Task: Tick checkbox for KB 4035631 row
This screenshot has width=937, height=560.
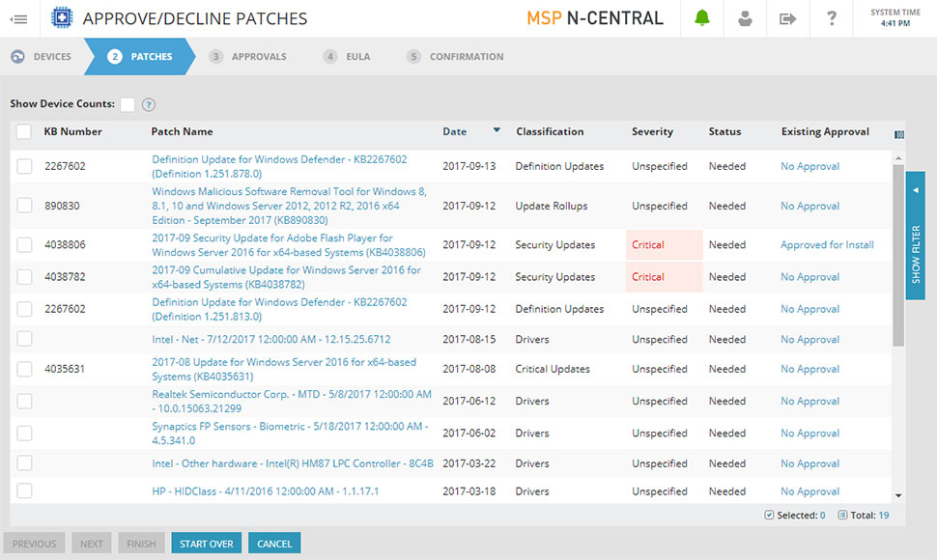Action: click(x=24, y=369)
